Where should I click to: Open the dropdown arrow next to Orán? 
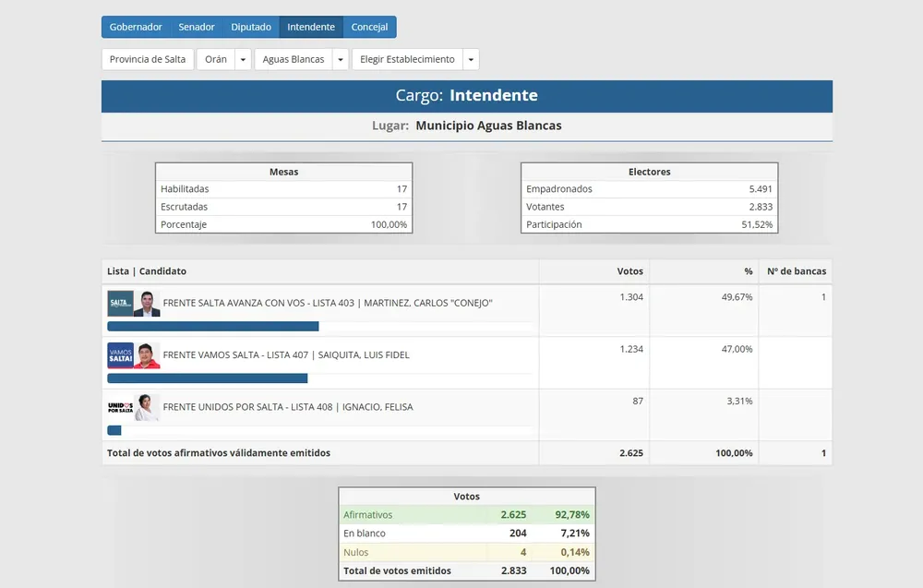point(243,59)
